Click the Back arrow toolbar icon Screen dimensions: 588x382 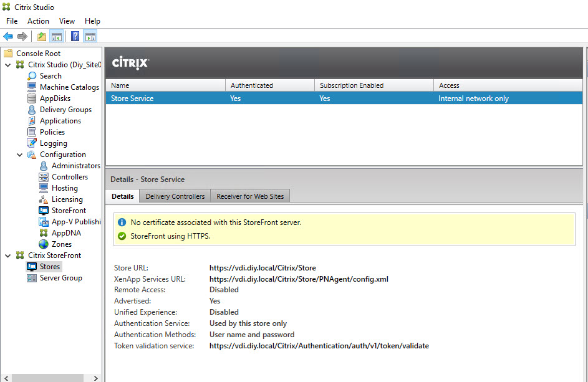(9, 37)
